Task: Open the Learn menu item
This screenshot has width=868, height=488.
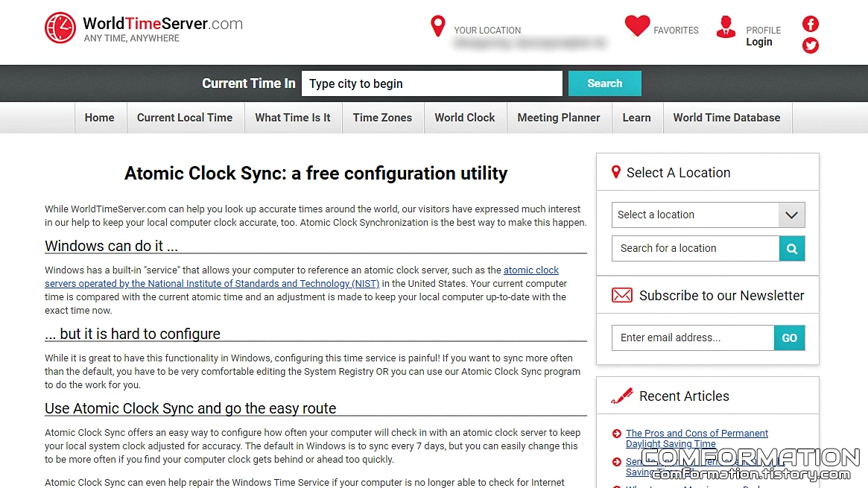Action: (x=636, y=118)
